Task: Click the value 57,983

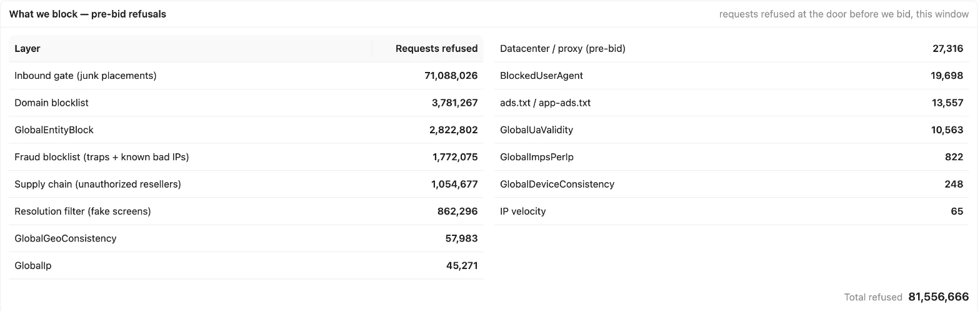Action: pyautogui.click(x=462, y=238)
